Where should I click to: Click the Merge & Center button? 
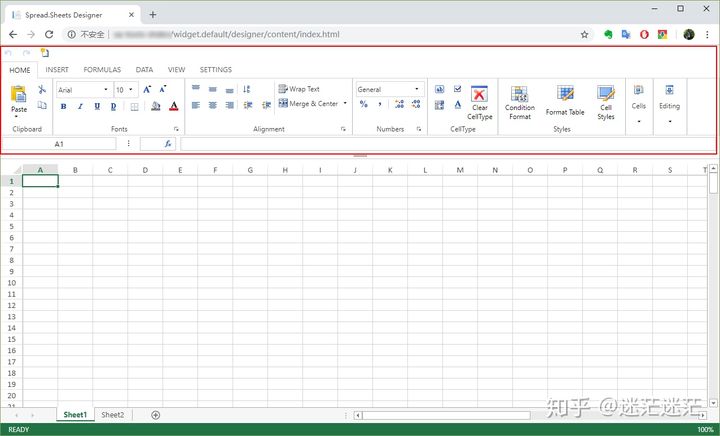(308, 104)
